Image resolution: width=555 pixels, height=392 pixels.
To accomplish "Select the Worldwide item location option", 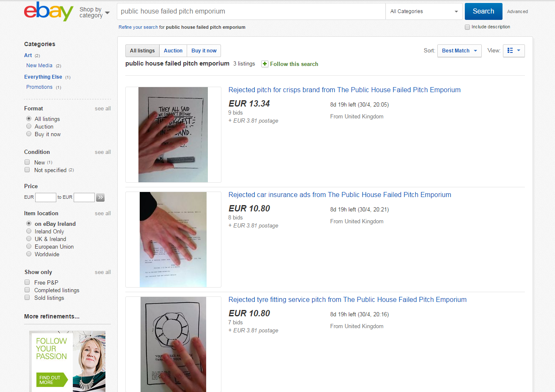I will pos(29,254).
